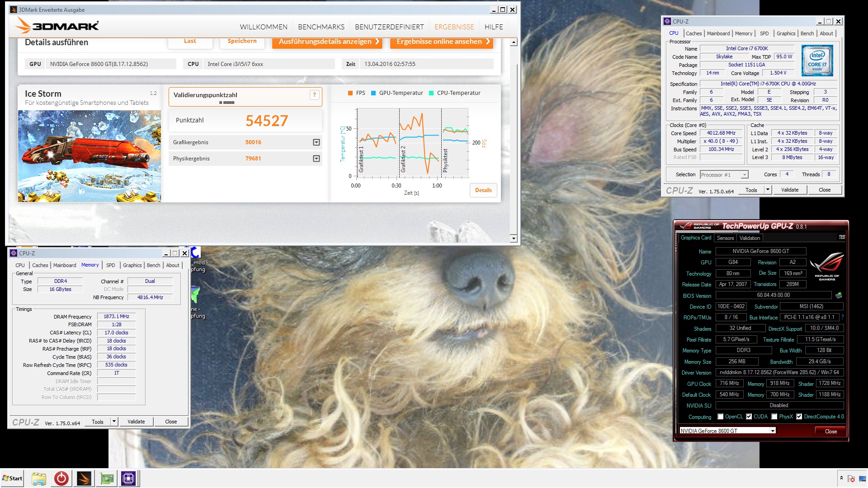
Task: Click the green CPU-Temperatur legend swatch
Action: pyautogui.click(x=431, y=93)
